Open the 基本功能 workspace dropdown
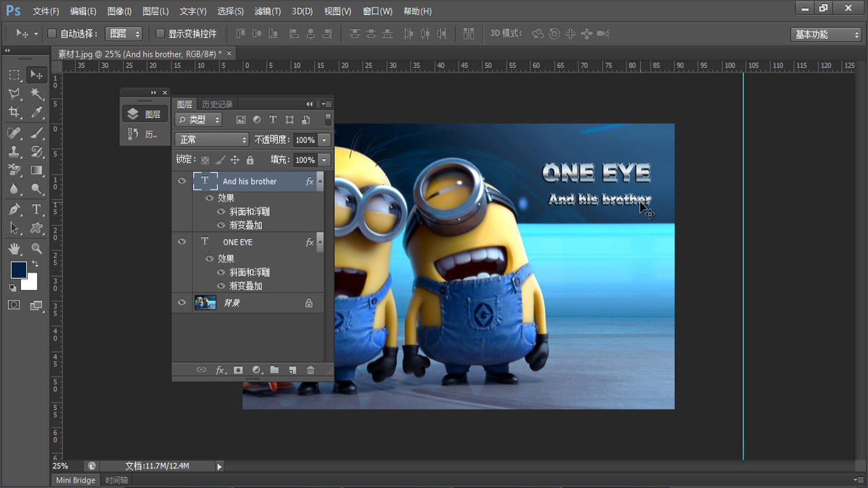This screenshot has width=868, height=488. [x=825, y=35]
